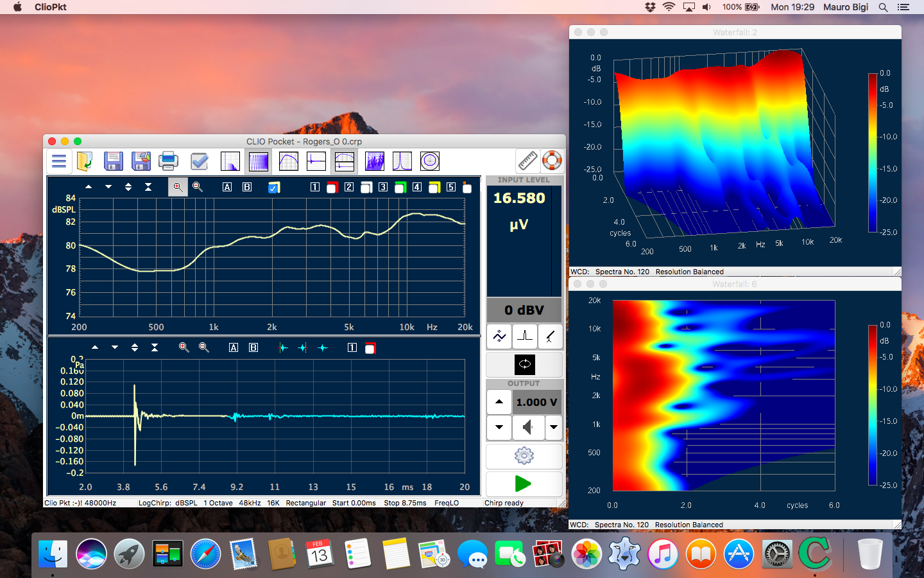Open the polar/directivity measurement icon
Viewport: 924px width, 578px height.
click(x=429, y=161)
